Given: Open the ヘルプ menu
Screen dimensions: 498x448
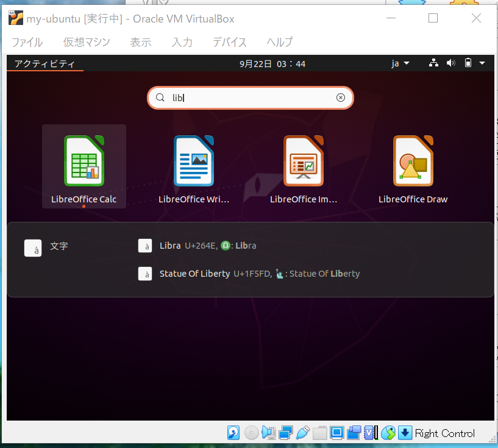Looking at the screenshot, I should click(x=280, y=42).
